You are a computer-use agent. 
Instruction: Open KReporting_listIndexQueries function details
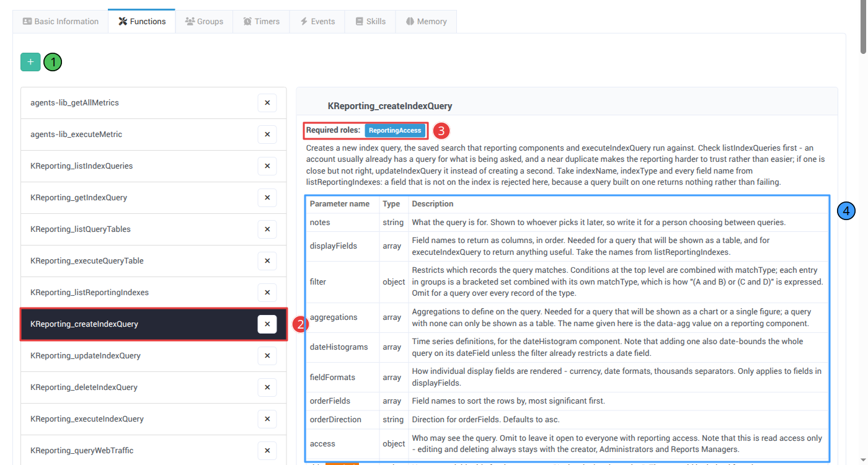pyautogui.click(x=154, y=166)
